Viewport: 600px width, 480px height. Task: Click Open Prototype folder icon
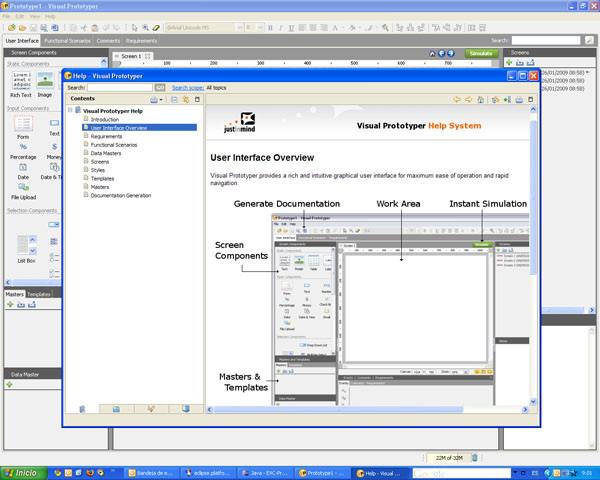pyautogui.click(x=23, y=28)
